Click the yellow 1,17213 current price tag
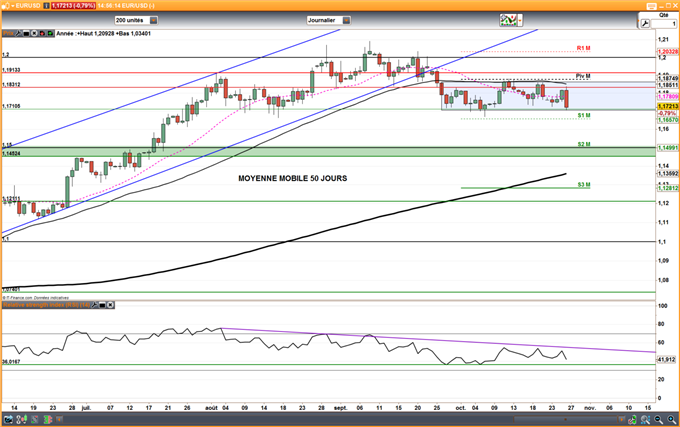Viewport: 680px width, 427px height. point(668,106)
